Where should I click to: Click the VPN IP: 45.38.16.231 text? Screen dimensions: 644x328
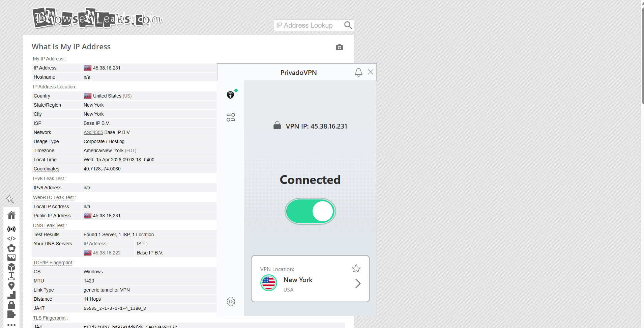(x=317, y=126)
